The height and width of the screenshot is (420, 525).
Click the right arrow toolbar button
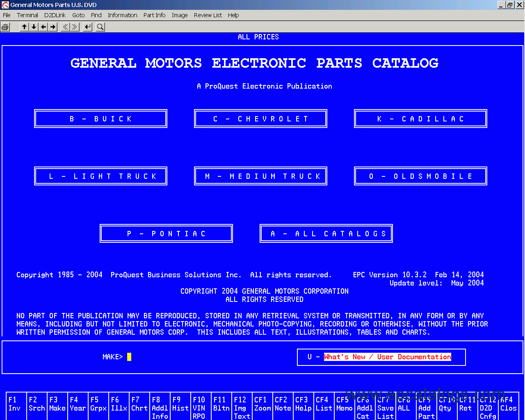53,27
